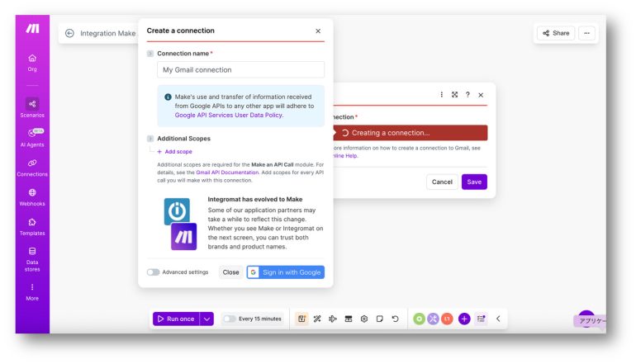The height and width of the screenshot is (364, 636).
Task: Click Sign in with Google button
Action: [286, 272]
